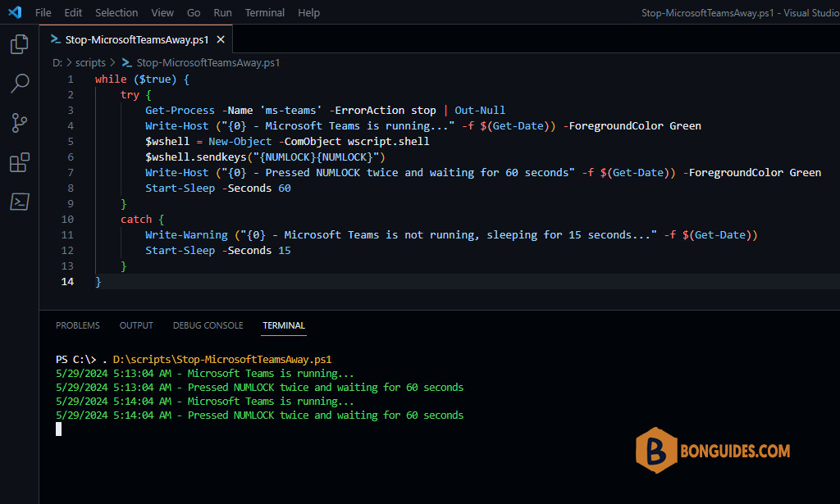This screenshot has height=504, width=840.
Task: Click the scripts breadcrumb folder
Action: [90, 62]
